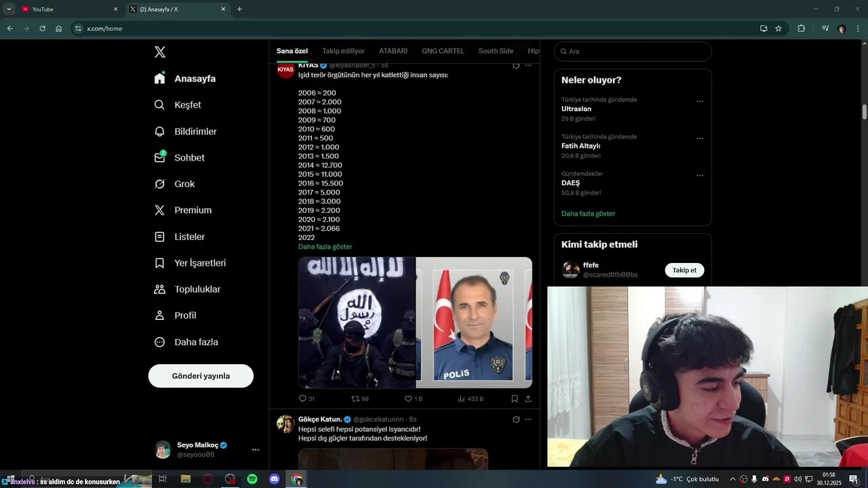Open the page's vertical scrollbar thumb
Viewport: 868px width, 488px height.
click(x=865, y=112)
